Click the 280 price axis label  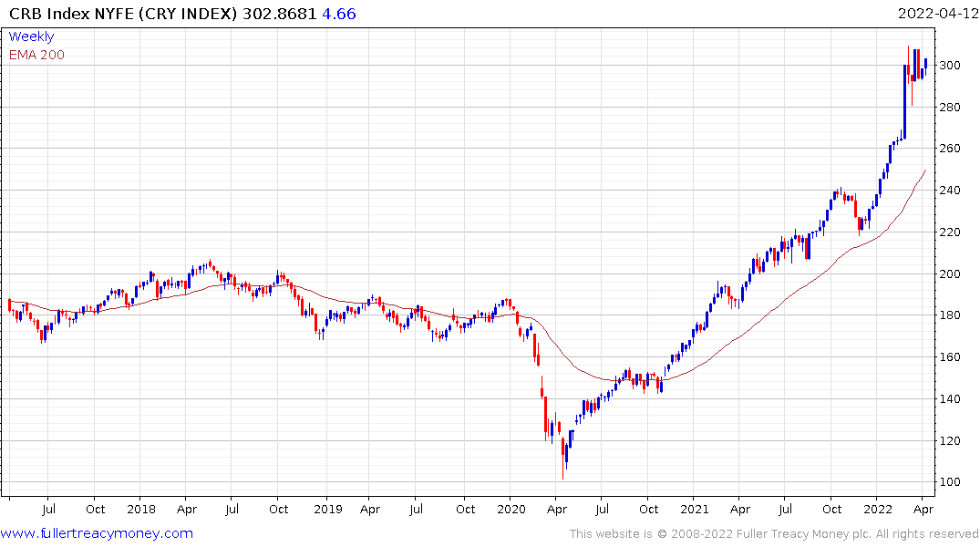pos(949,108)
